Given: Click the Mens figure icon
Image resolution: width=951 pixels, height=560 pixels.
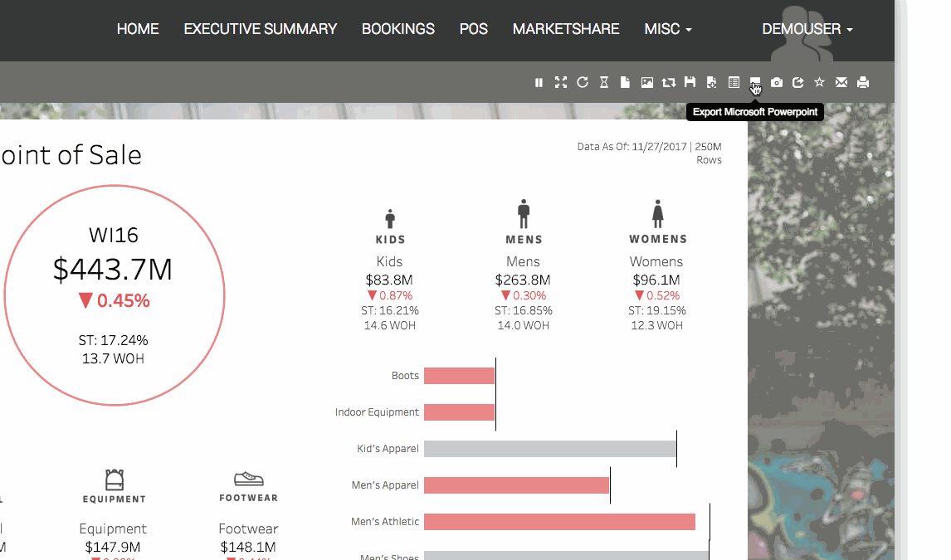Looking at the screenshot, I should click(x=524, y=214).
